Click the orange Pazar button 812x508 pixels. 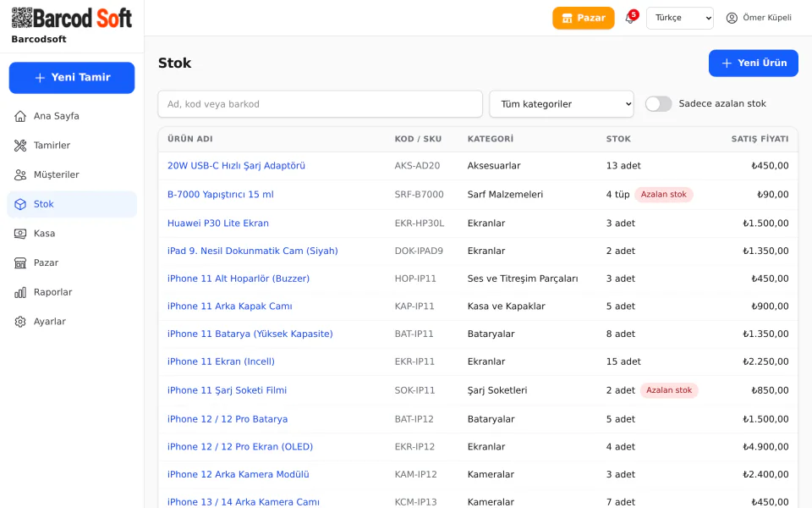tap(583, 18)
